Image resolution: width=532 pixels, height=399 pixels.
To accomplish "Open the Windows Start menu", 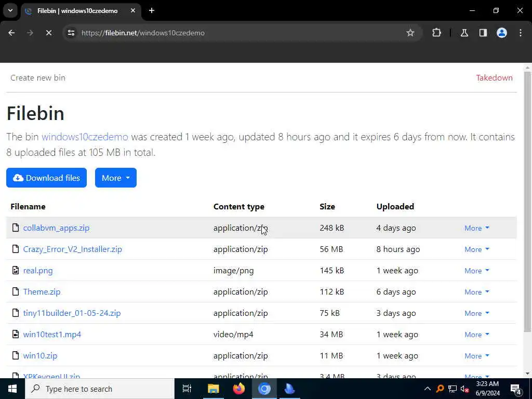I will (x=12, y=389).
